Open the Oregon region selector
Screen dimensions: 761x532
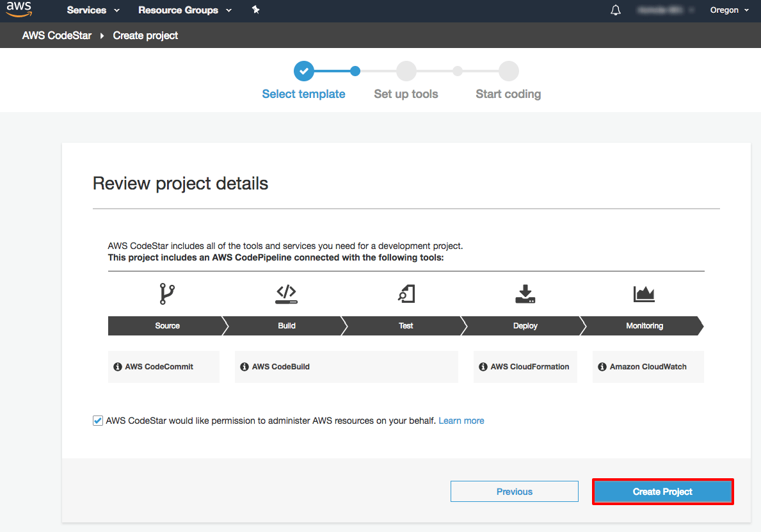730,10
